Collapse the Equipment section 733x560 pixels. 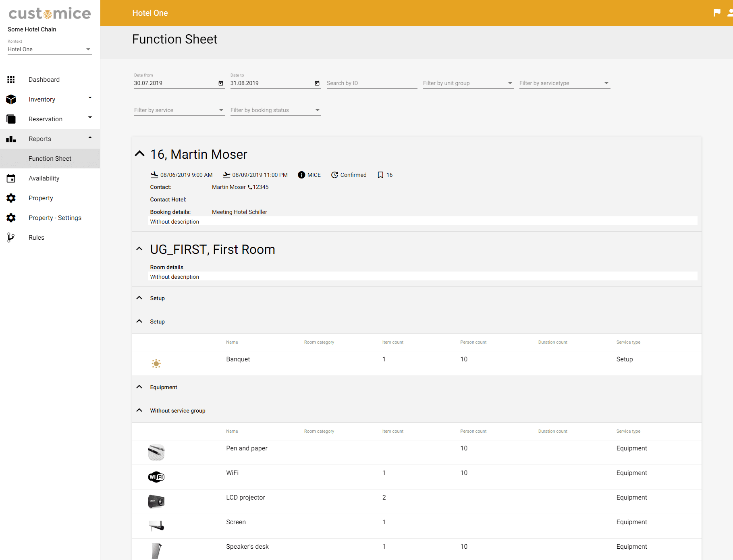click(139, 387)
